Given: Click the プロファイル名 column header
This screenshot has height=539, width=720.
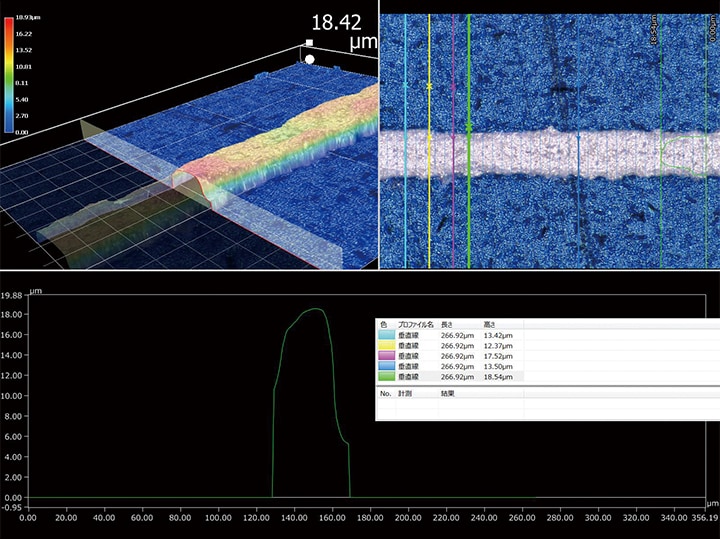Looking at the screenshot, I should tap(414, 325).
